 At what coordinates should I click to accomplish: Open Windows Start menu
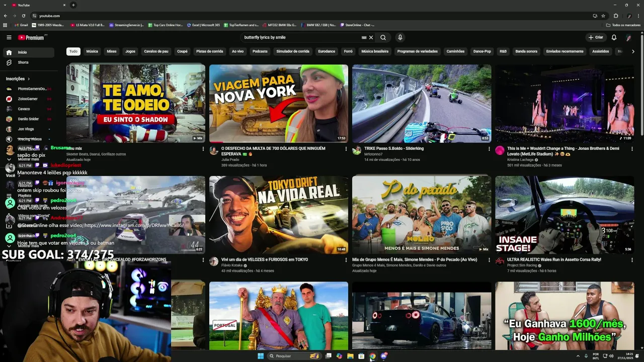coord(261,356)
